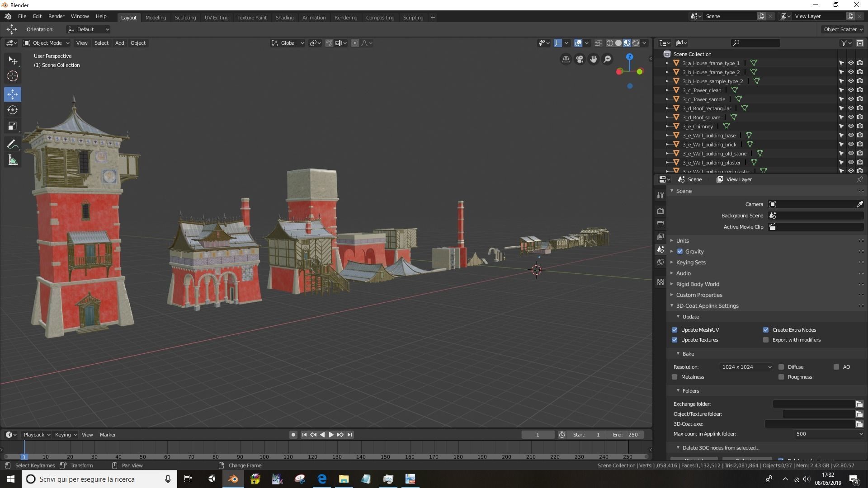Toggle Update Textures checkbox
The width and height of the screenshot is (868, 488).
pos(675,340)
